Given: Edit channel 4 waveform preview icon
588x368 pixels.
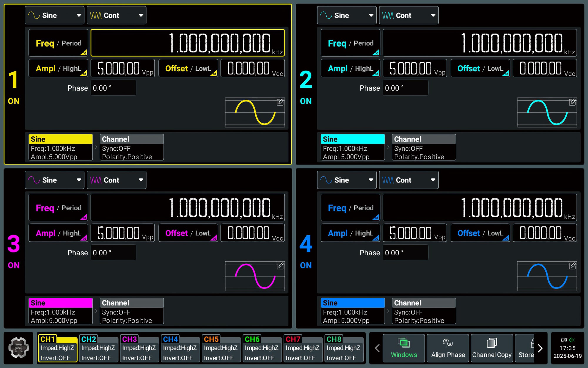Looking at the screenshot, I should click(x=572, y=266).
